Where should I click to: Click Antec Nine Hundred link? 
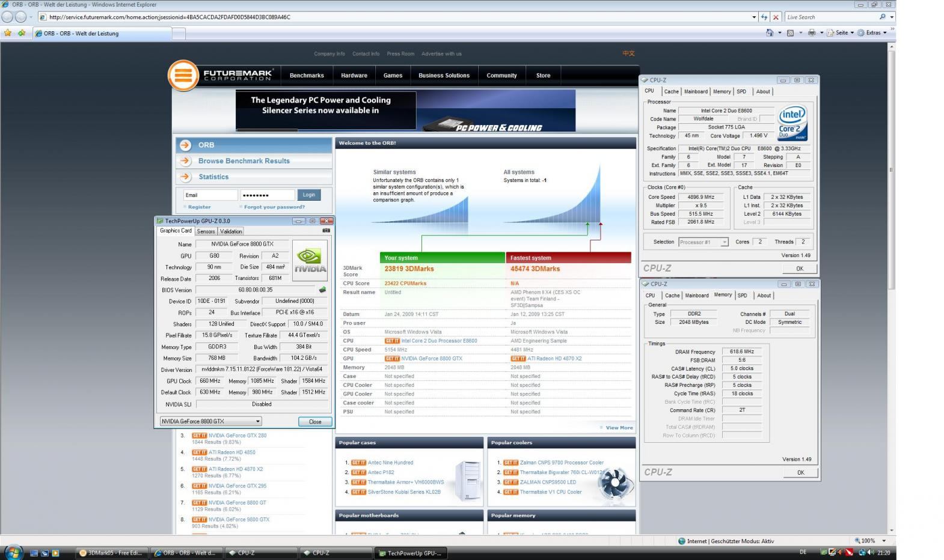click(x=390, y=463)
